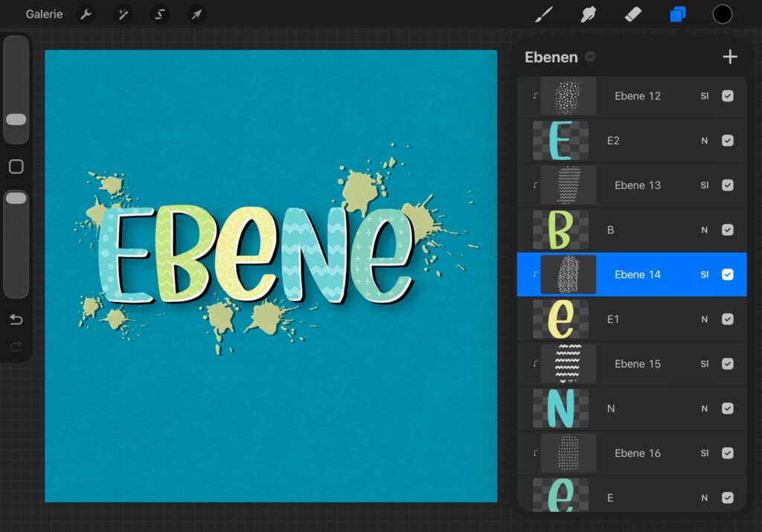Screen dimensions: 762x532
Task: Hide layer Ebene 16
Action: pos(728,453)
